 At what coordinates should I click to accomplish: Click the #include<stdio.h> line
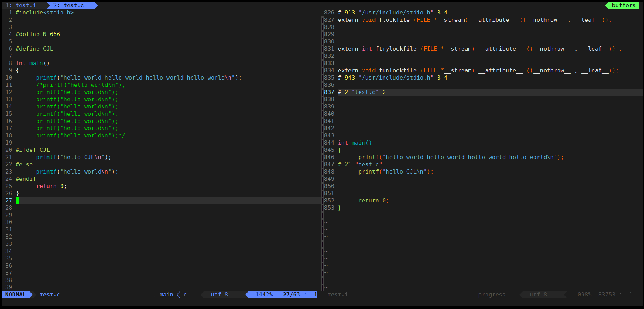[x=45, y=13]
